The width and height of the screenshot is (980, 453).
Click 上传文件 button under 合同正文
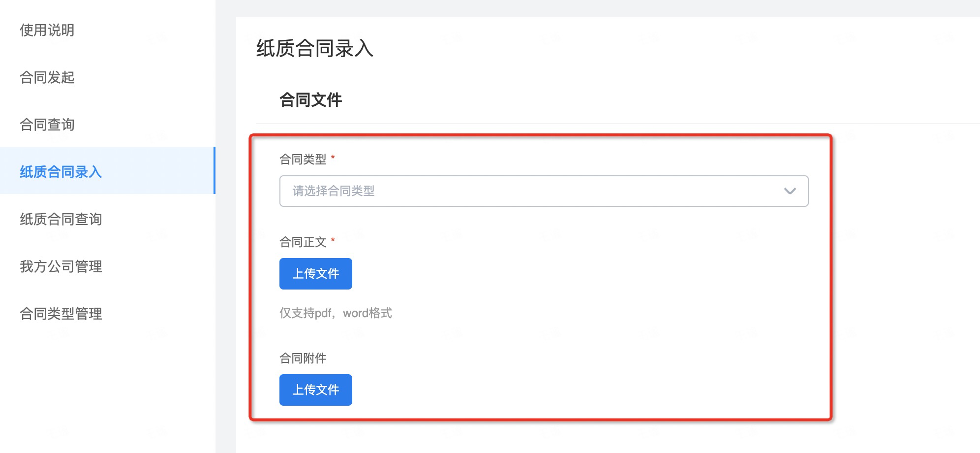pos(316,274)
